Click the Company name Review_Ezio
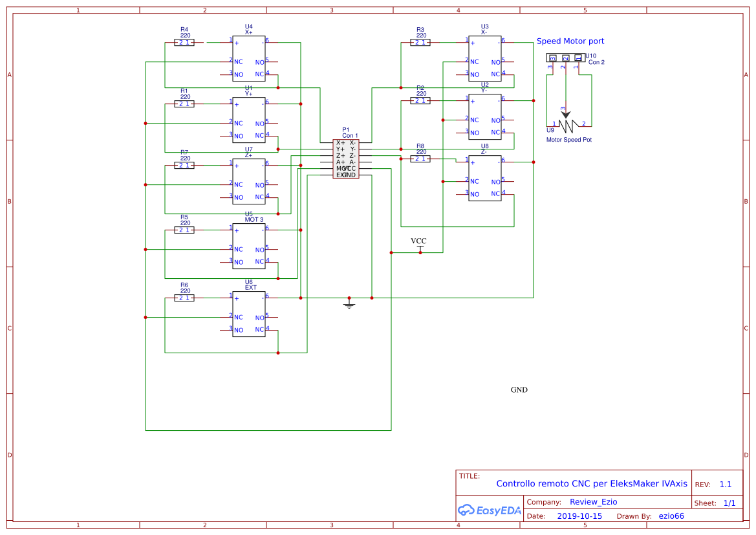This screenshot has width=756, height=535. pos(593,502)
